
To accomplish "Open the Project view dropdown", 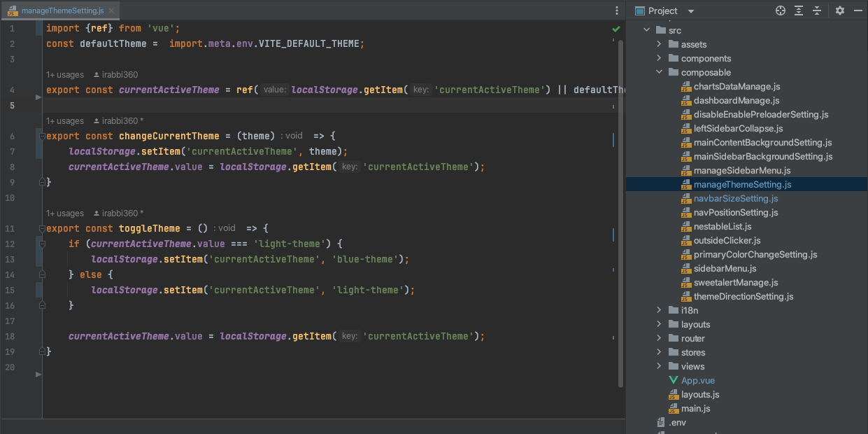I will click(691, 11).
